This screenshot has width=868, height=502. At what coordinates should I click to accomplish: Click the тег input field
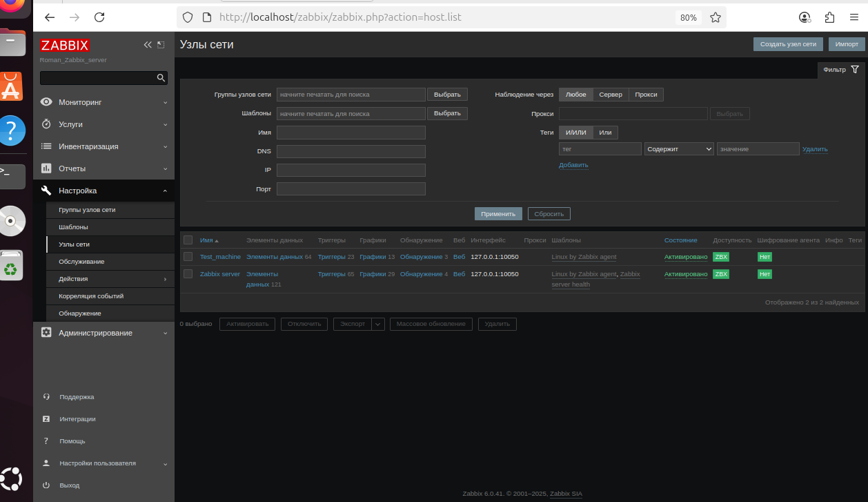point(600,148)
